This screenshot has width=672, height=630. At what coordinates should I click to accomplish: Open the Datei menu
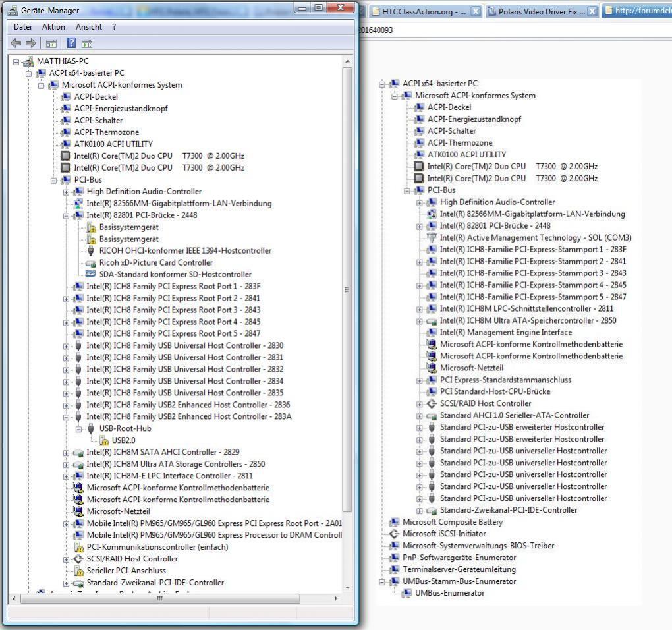(22, 27)
